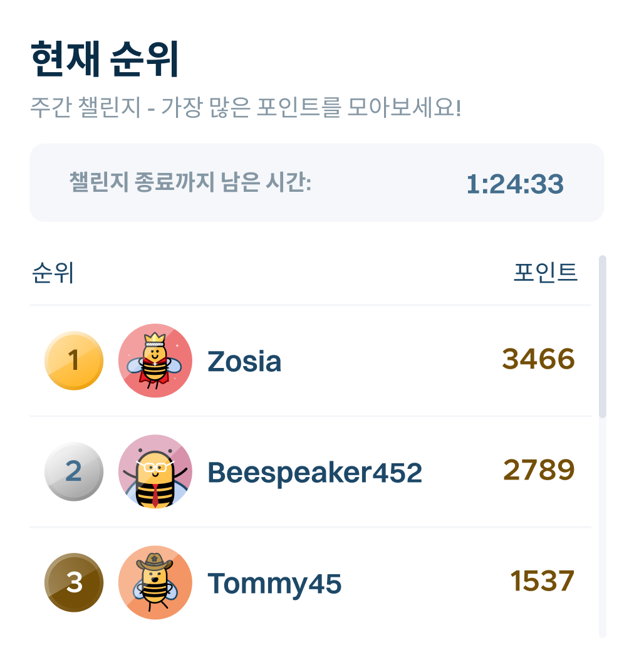Click Beespeaker452's bee avatar with glasses
The width and height of the screenshot is (634, 672).
(x=155, y=472)
